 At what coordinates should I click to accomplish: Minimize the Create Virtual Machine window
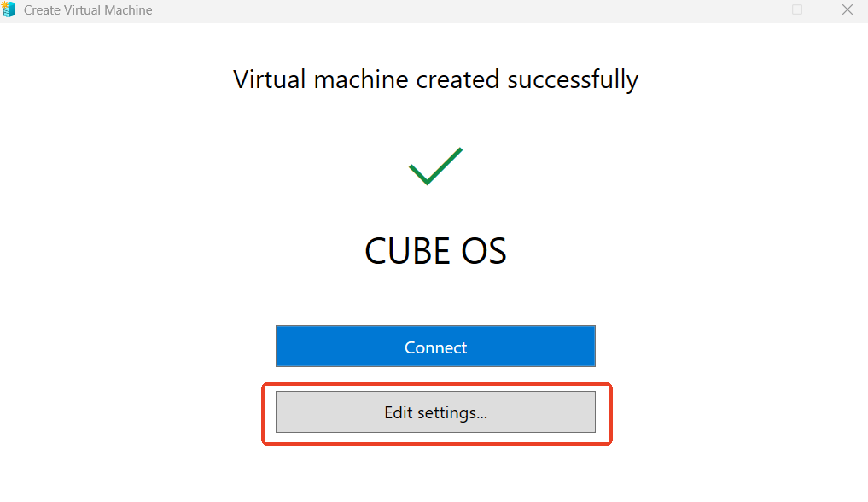tap(748, 10)
